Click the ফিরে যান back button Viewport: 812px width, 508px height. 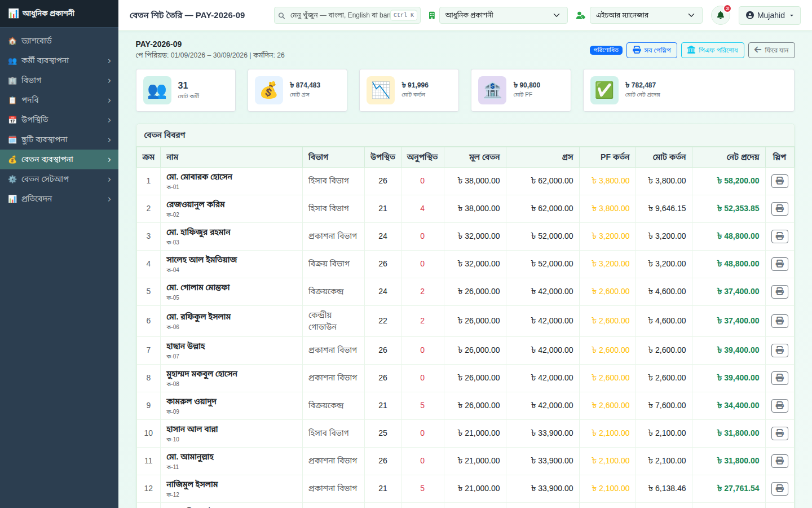(x=771, y=50)
